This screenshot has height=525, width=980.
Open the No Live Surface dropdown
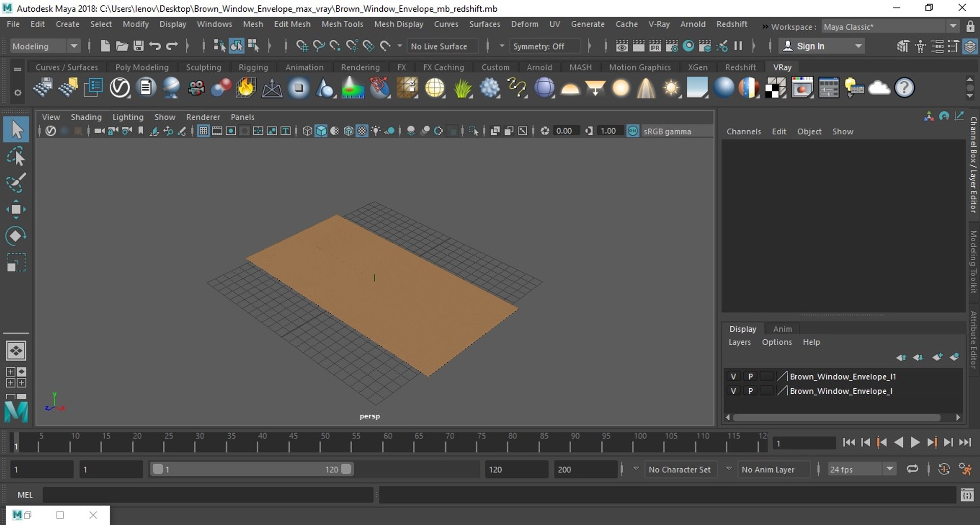coord(443,46)
